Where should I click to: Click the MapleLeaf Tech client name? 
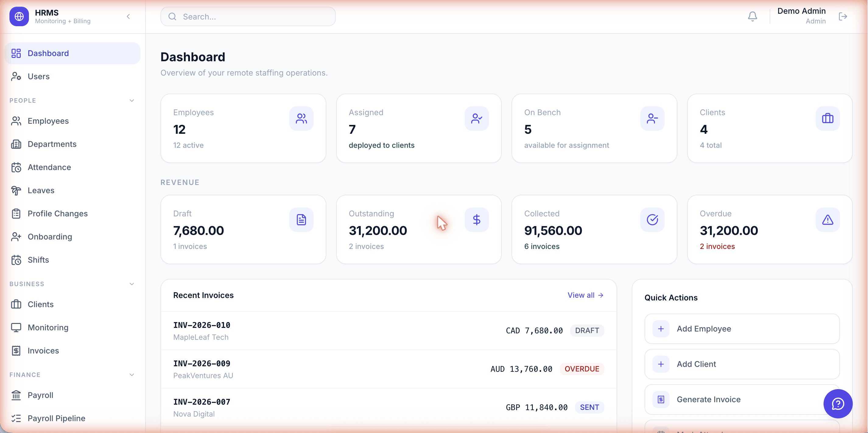tap(201, 337)
